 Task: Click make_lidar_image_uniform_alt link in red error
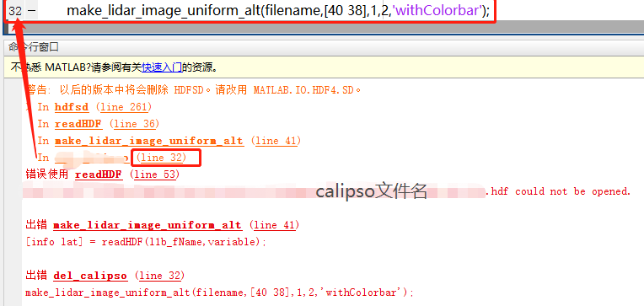[147, 225]
